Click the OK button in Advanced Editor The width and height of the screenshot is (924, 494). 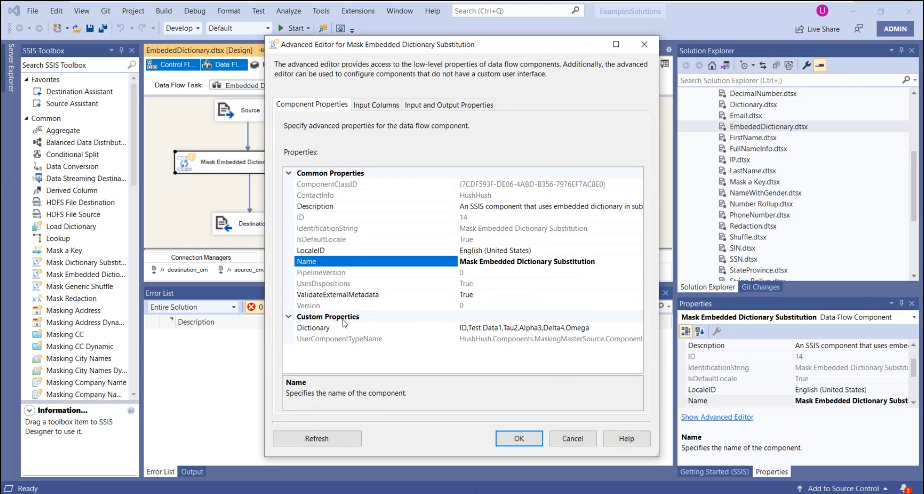click(x=519, y=439)
